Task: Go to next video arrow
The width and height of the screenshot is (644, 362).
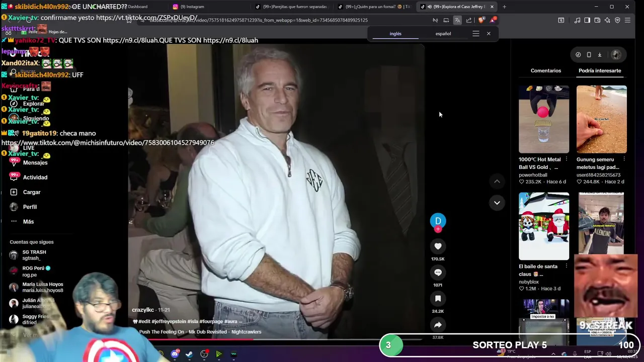Action: pos(497,203)
